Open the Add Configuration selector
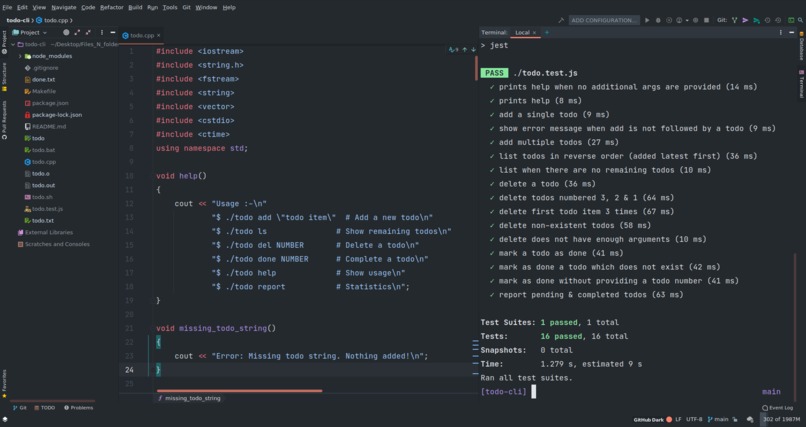806x427 pixels. pos(604,21)
